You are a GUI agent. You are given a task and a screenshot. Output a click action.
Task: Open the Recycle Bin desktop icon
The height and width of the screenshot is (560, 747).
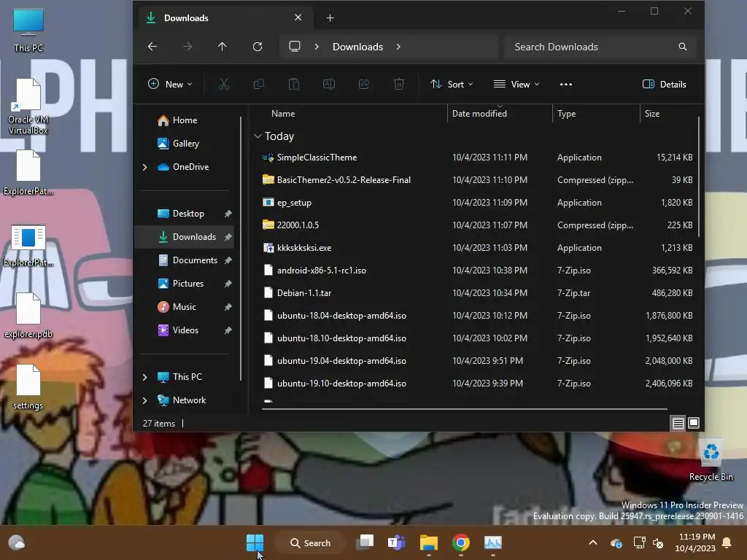click(x=711, y=460)
